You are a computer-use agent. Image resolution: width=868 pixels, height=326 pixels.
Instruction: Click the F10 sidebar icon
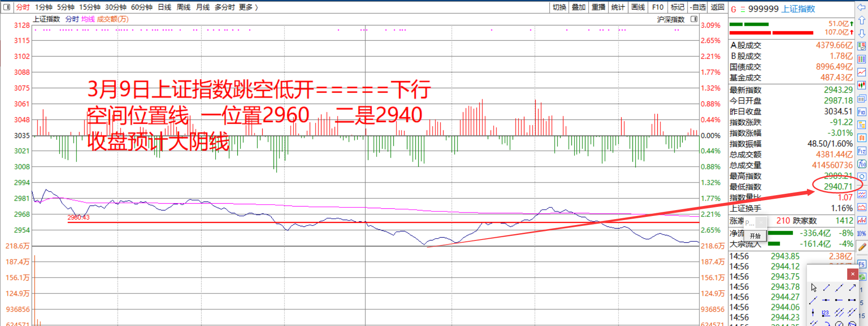862,112
